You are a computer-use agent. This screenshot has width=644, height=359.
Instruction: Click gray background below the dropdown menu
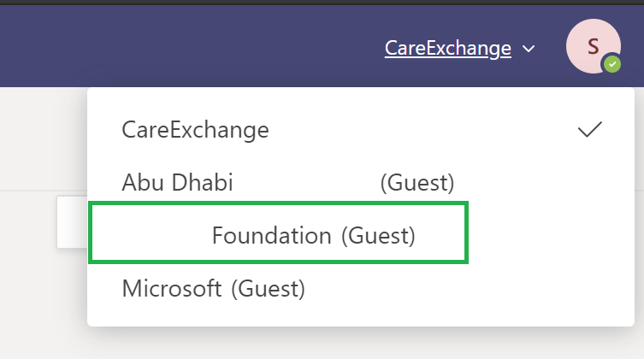click(x=322, y=344)
